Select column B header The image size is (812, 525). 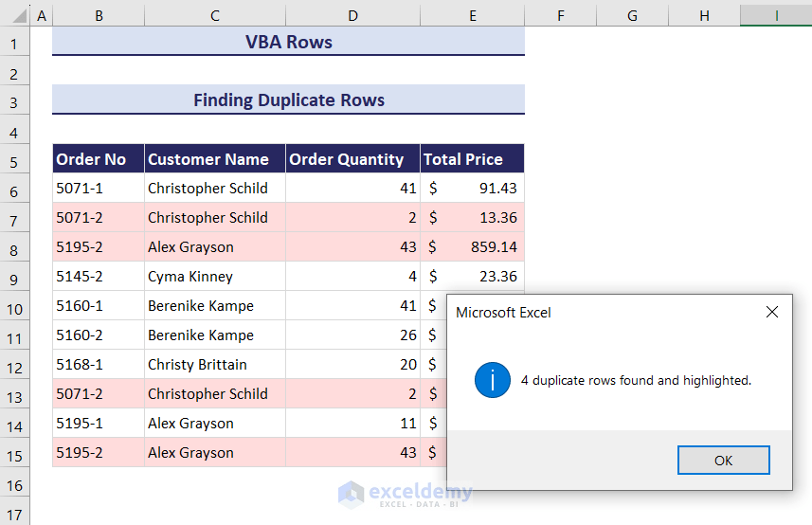[99, 15]
